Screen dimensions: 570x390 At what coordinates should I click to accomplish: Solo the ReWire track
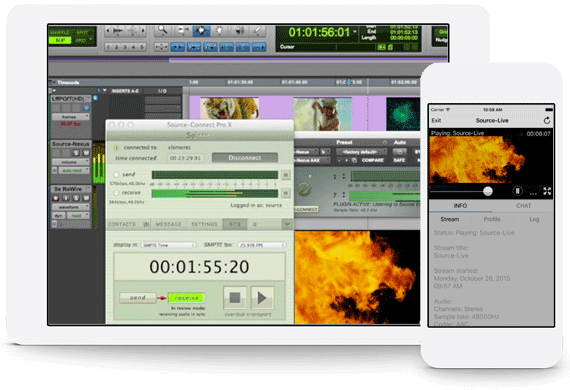pos(76,198)
